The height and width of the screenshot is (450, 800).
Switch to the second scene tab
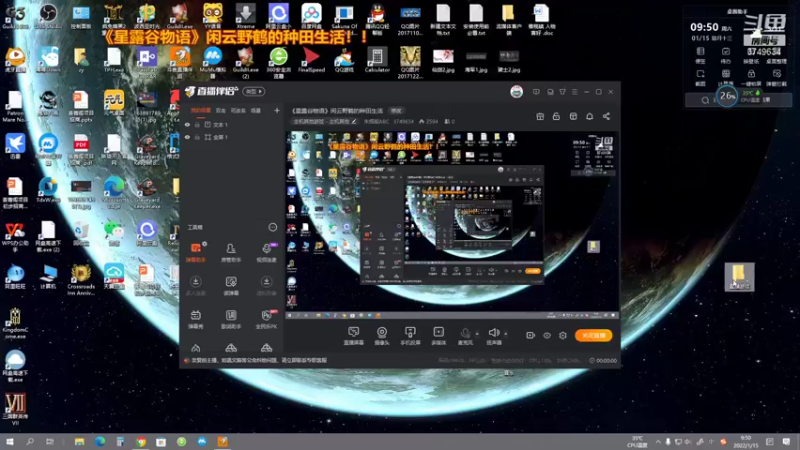[x=220, y=110]
